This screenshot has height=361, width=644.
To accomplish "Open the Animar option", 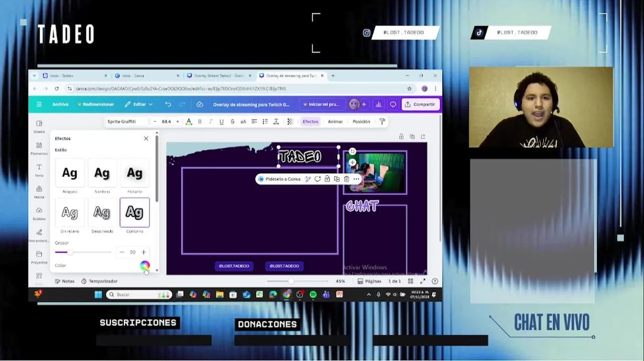I will (336, 121).
